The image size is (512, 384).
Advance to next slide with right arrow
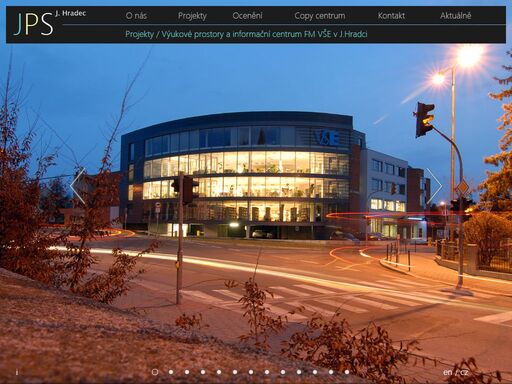[x=434, y=186]
